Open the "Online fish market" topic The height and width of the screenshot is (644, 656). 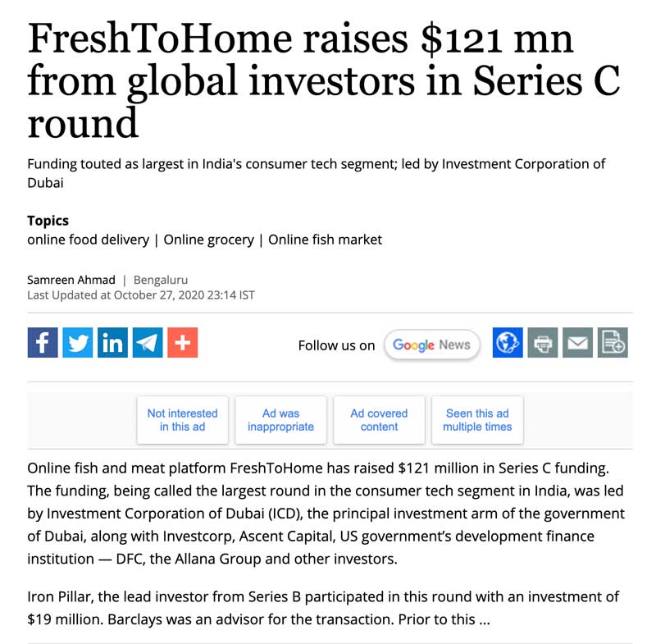coord(325,240)
